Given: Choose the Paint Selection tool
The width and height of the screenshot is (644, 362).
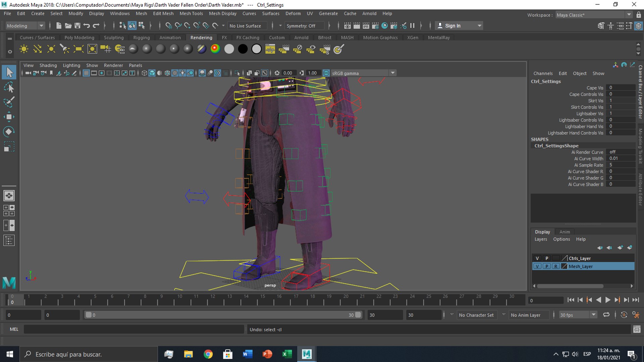Looking at the screenshot, I should pos(9,102).
